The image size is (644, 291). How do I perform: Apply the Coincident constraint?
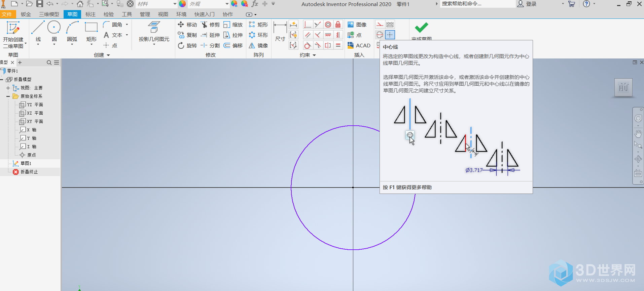pyautogui.click(x=308, y=25)
